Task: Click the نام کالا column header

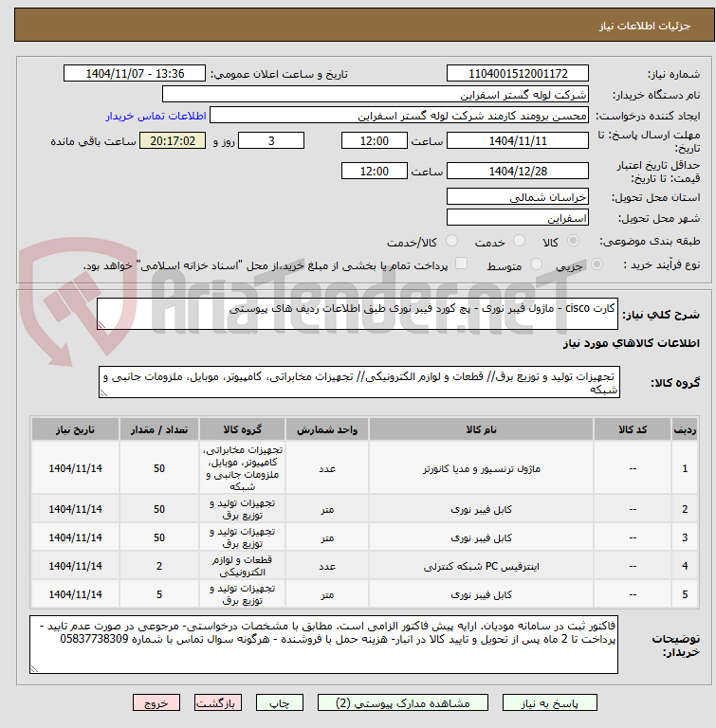Action: pos(482,429)
